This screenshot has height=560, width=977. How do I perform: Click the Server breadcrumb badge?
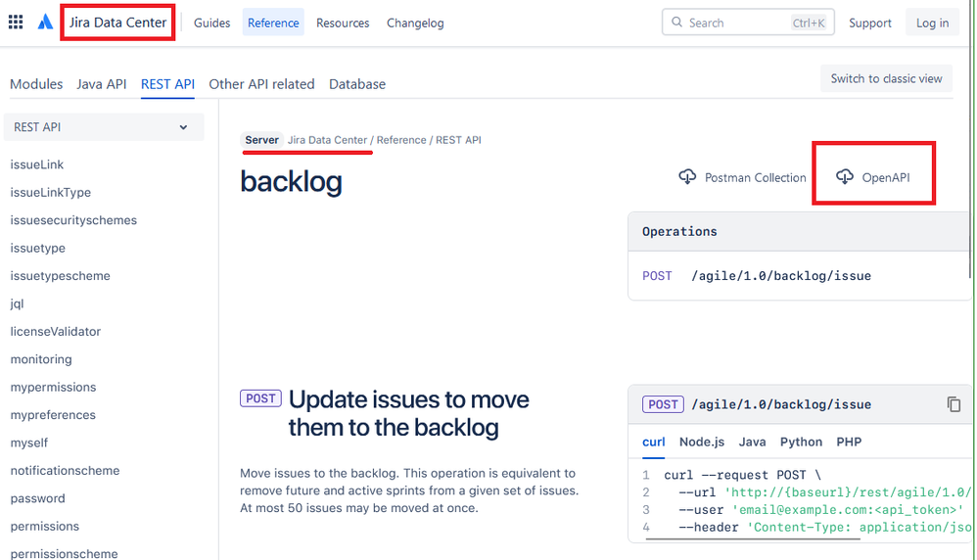[x=261, y=140]
